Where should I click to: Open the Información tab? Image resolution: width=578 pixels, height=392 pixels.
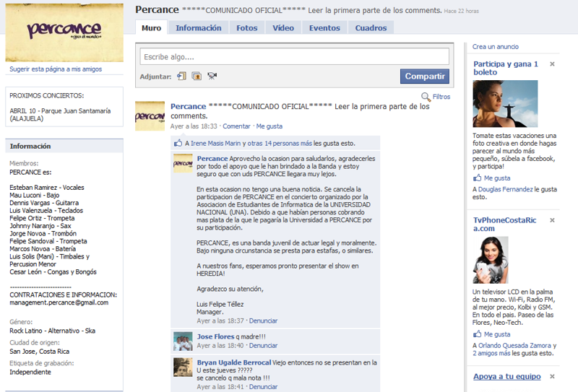tap(198, 28)
